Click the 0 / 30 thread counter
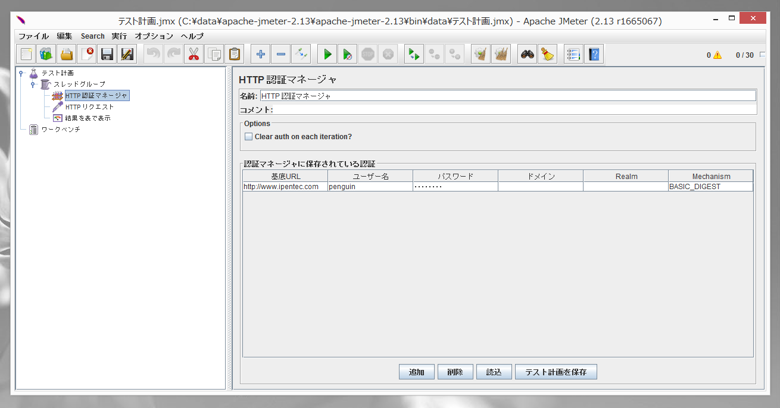This screenshot has width=780, height=408. tap(745, 55)
